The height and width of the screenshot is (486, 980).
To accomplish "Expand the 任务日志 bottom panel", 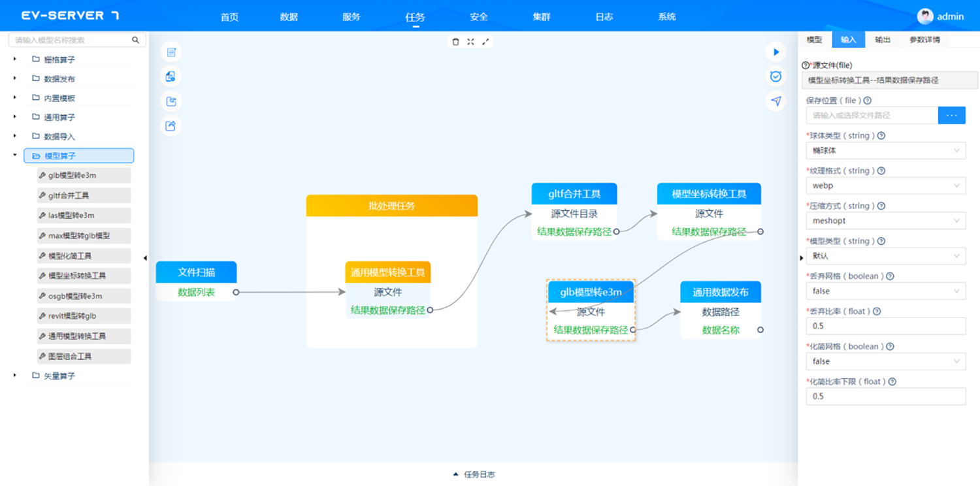I will click(x=474, y=475).
